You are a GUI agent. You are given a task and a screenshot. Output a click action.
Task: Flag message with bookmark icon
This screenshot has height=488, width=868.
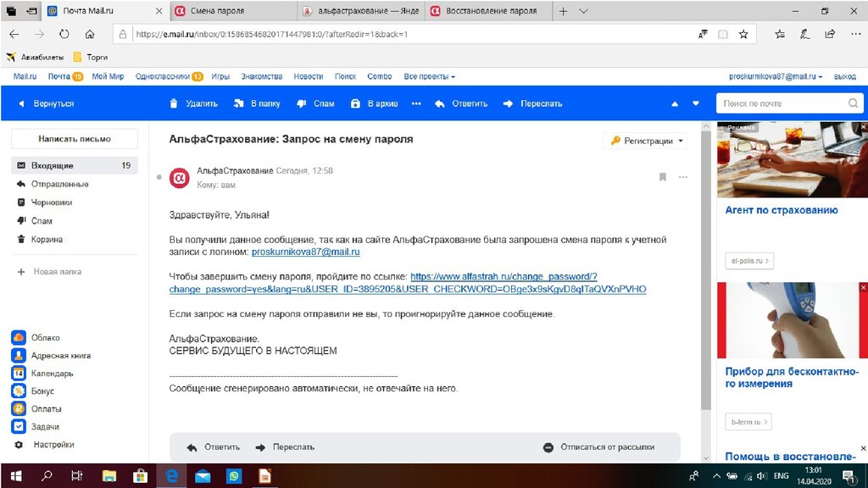coord(663,177)
